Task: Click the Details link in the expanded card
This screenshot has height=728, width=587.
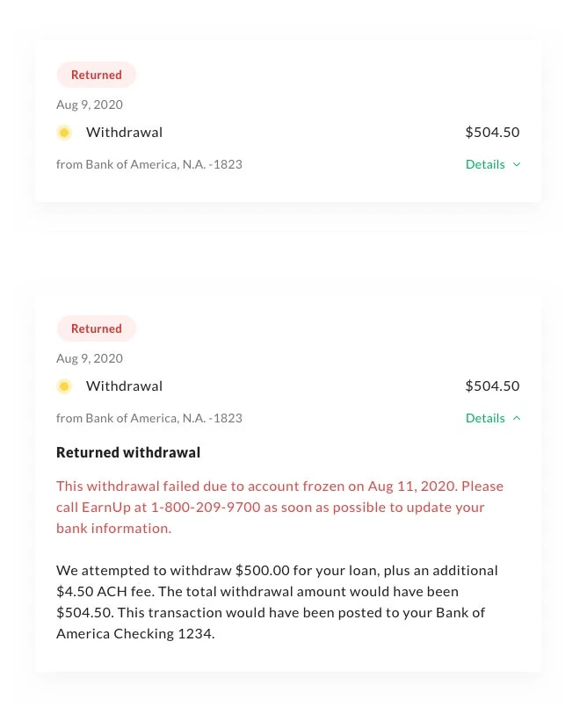Action: click(x=485, y=418)
